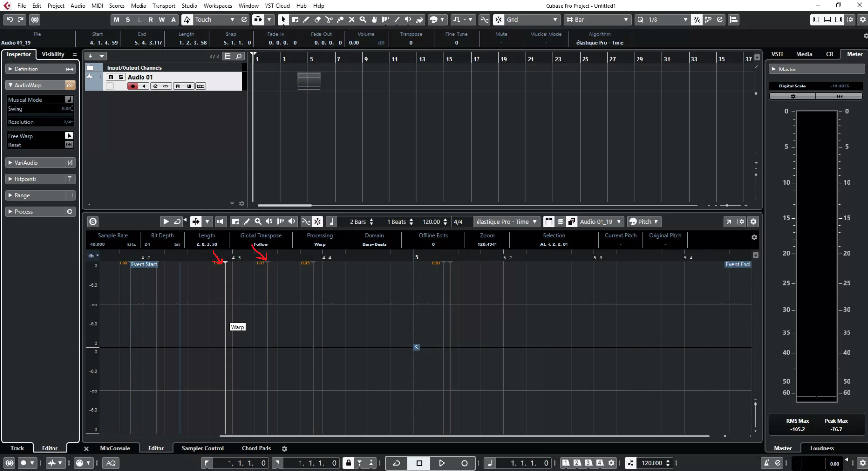Toggle global Write automation W button
This screenshot has height=471, width=868.
click(162, 19)
